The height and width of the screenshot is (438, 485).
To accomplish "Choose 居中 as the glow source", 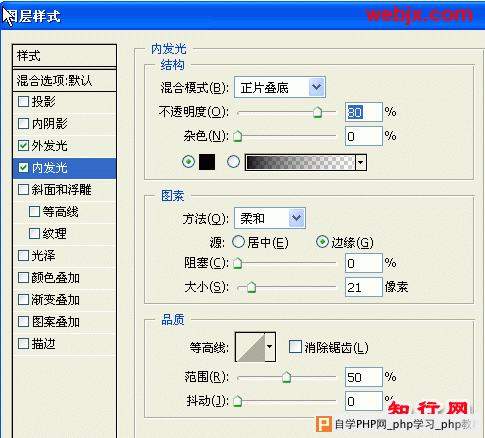I will 238,242.
